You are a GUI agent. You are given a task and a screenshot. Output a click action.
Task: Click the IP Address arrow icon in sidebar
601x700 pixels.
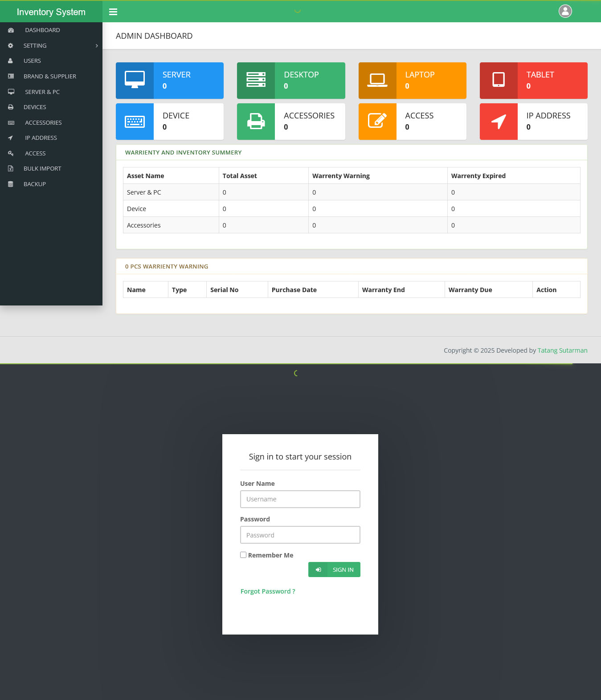tap(10, 138)
